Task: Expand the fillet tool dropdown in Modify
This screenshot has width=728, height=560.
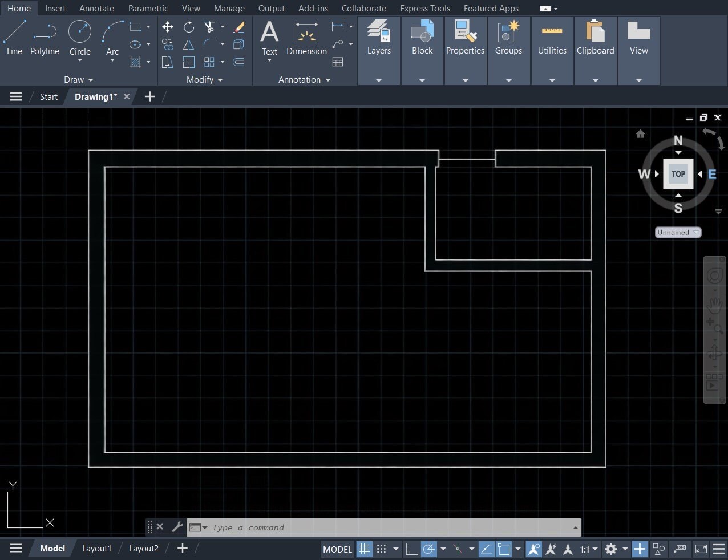Action: [x=222, y=44]
